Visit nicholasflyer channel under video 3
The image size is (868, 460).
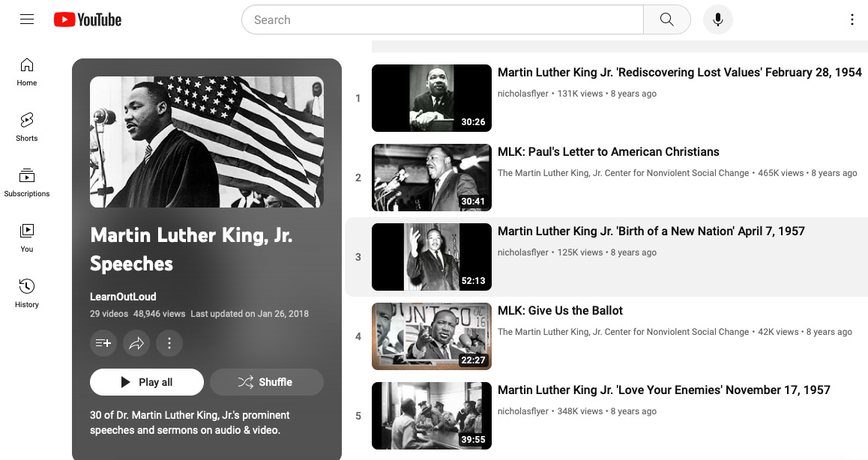(x=522, y=252)
